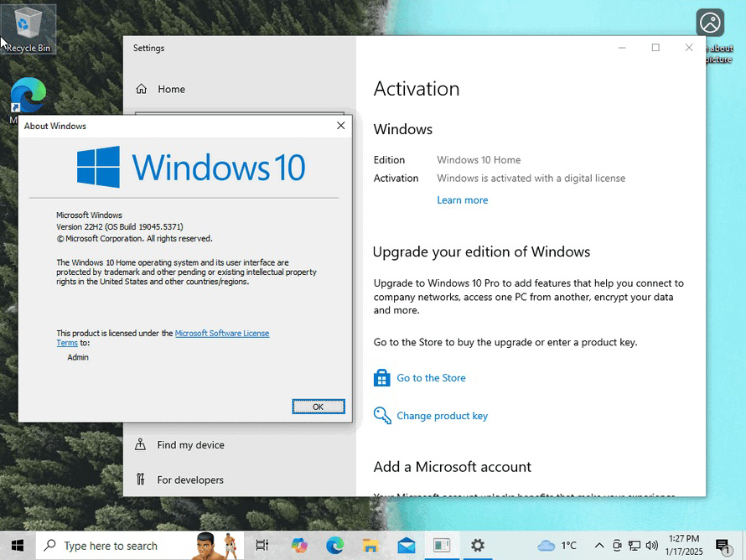Open the Windows Start menu
The width and height of the screenshot is (746, 560).
point(18,546)
